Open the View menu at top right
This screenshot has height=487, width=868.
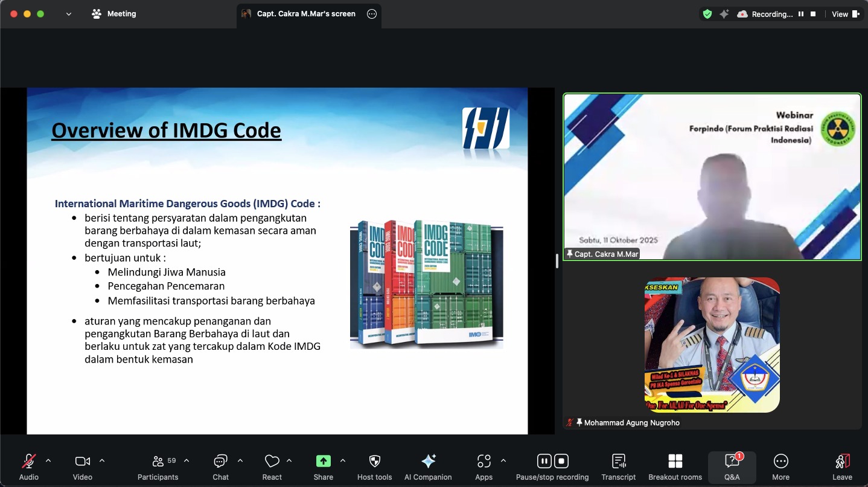coord(845,14)
